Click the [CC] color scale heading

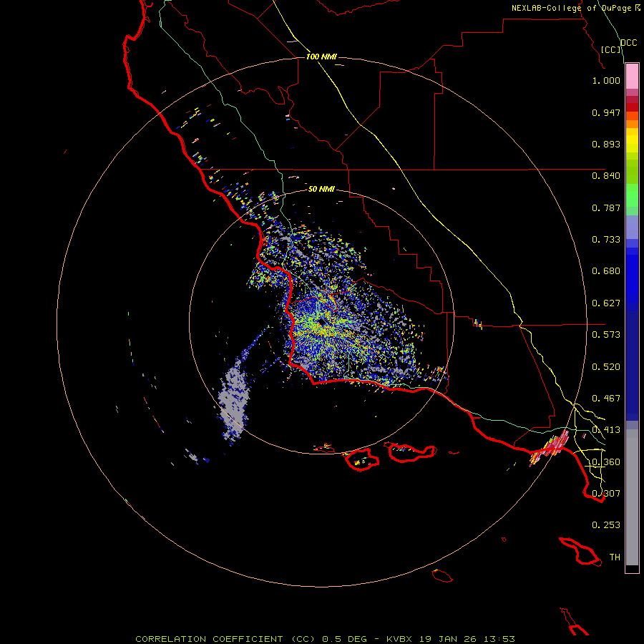(611, 49)
